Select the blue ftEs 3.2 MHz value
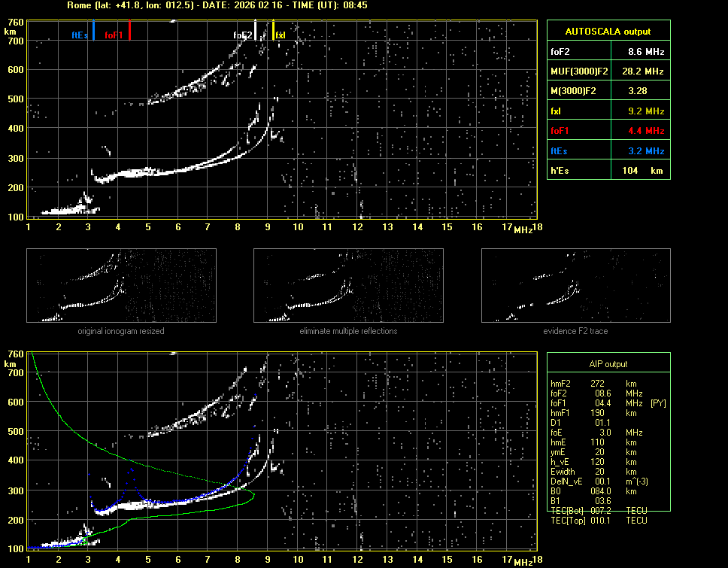This screenshot has height=568, width=728. tap(646, 150)
